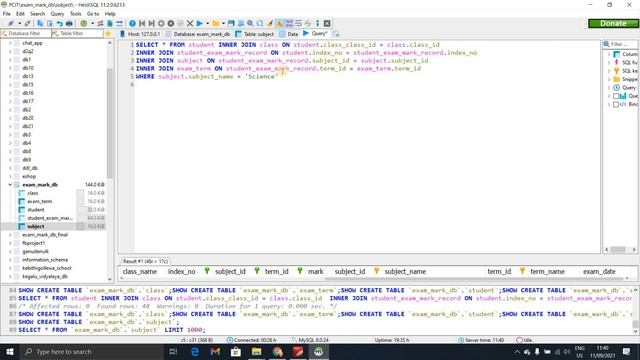Toggle the Bind parameters checkbox in helpers
The image size is (640, 360).
pos(616,104)
